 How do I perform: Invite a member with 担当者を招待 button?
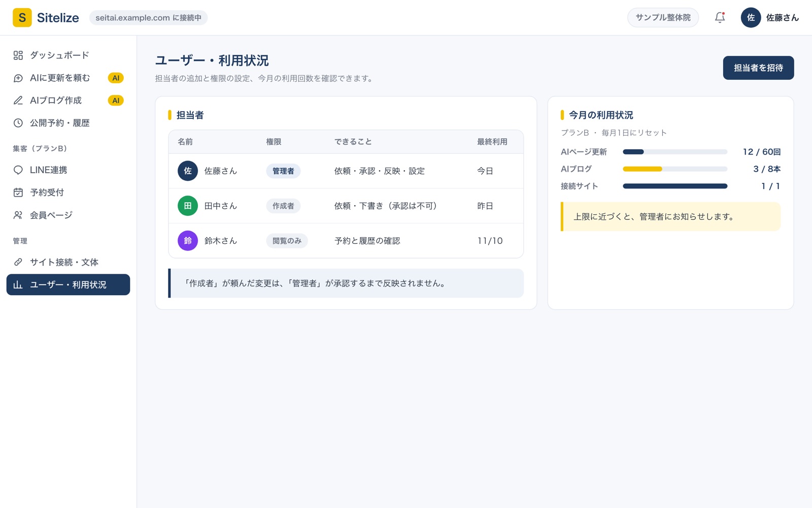click(758, 68)
